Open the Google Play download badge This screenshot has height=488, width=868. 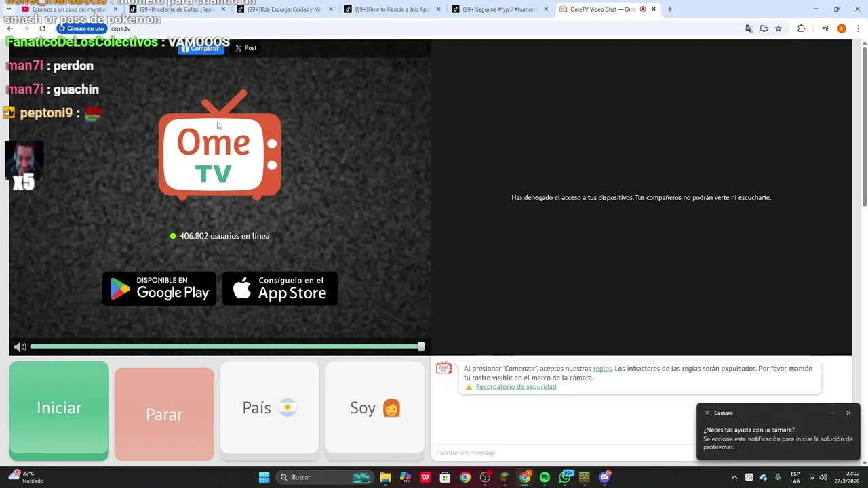coord(159,289)
